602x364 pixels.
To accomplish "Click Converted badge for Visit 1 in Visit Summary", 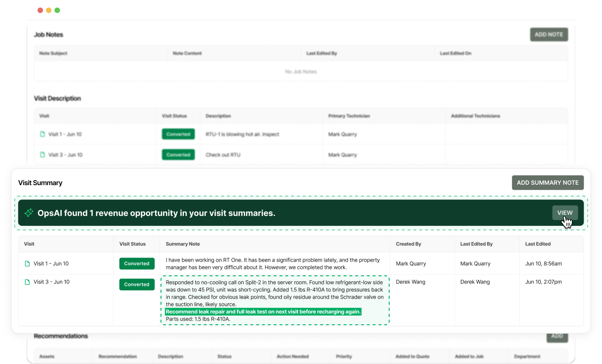I will [137, 264].
